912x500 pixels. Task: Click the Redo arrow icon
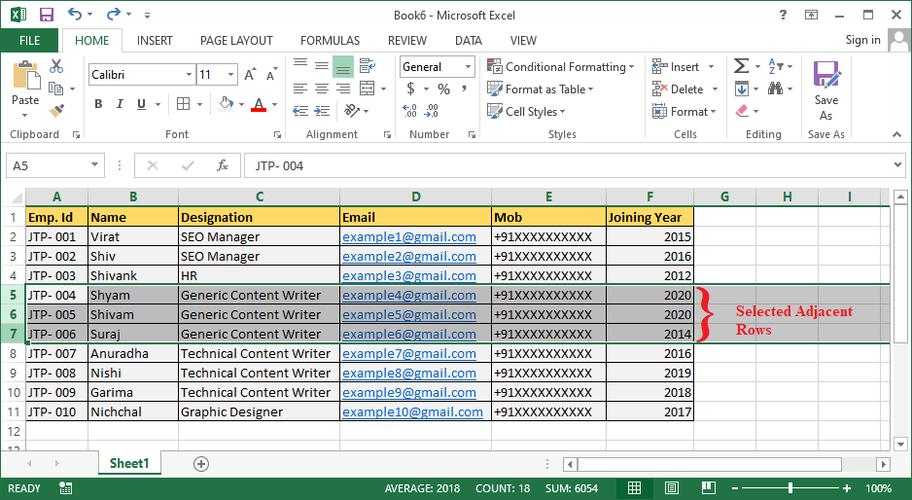point(113,14)
